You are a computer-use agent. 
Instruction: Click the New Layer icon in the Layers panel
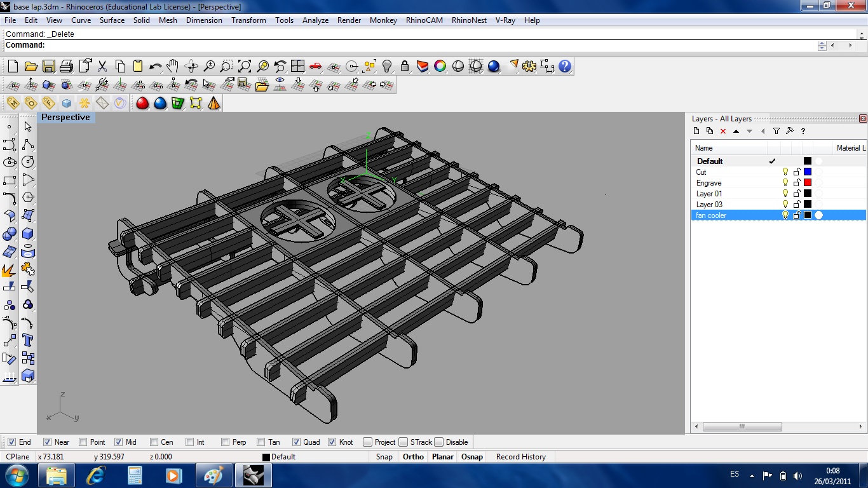(696, 131)
